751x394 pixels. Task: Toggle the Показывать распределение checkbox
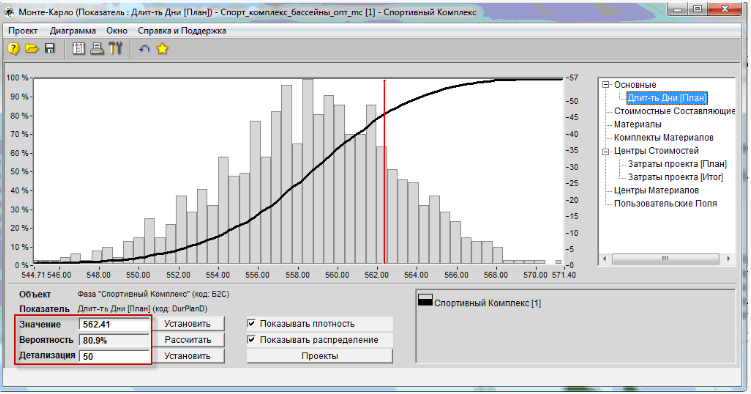click(x=251, y=339)
